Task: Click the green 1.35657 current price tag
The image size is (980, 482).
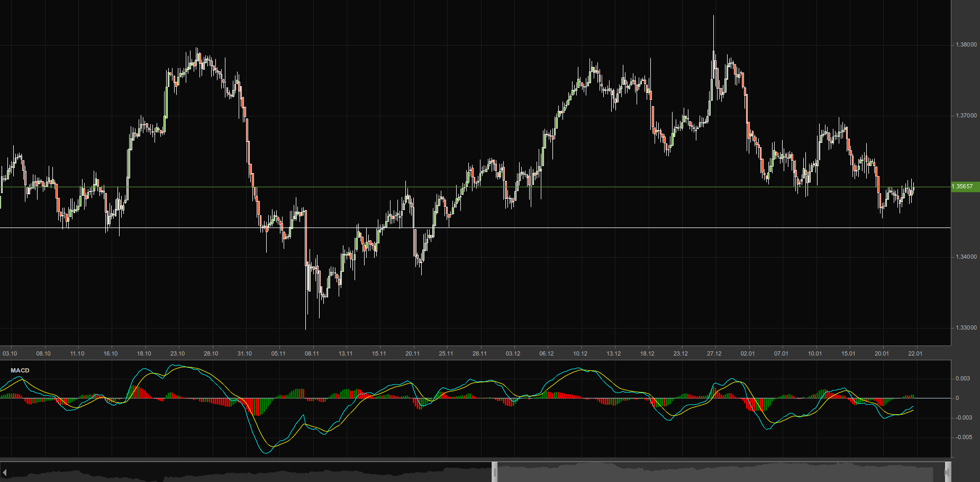Action: 965,187
